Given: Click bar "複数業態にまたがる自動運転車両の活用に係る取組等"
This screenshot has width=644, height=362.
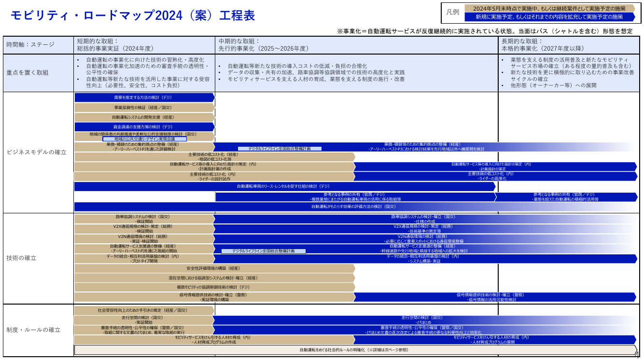Looking at the screenshot, I should (356, 196).
